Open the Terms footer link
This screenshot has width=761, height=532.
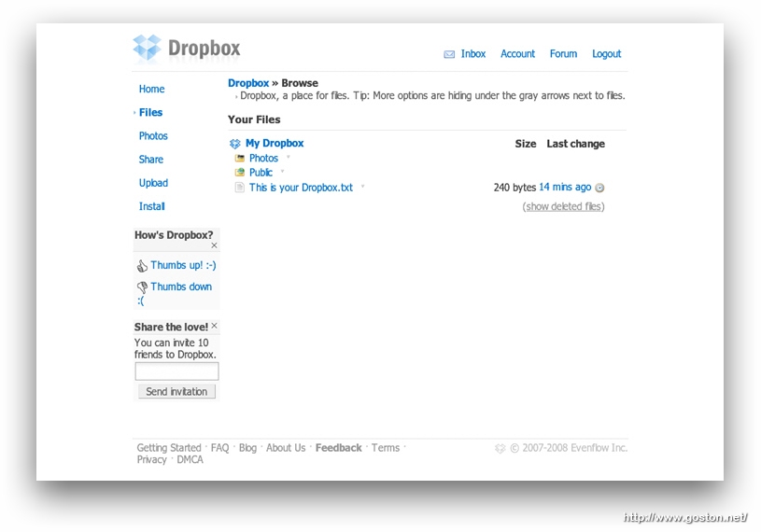coord(386,448)
